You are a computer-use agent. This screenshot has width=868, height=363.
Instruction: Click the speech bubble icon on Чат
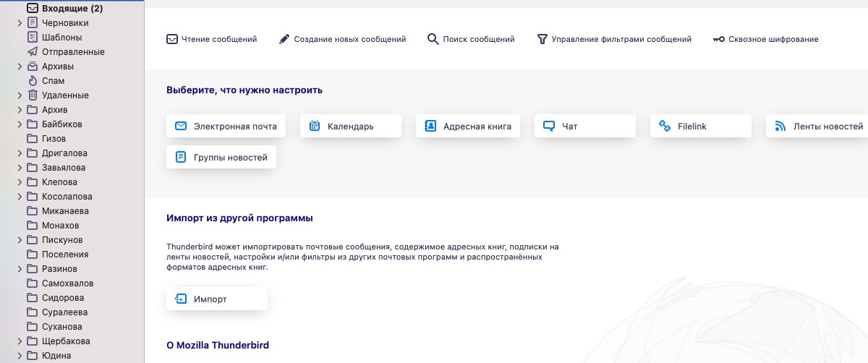pos(549,126)
